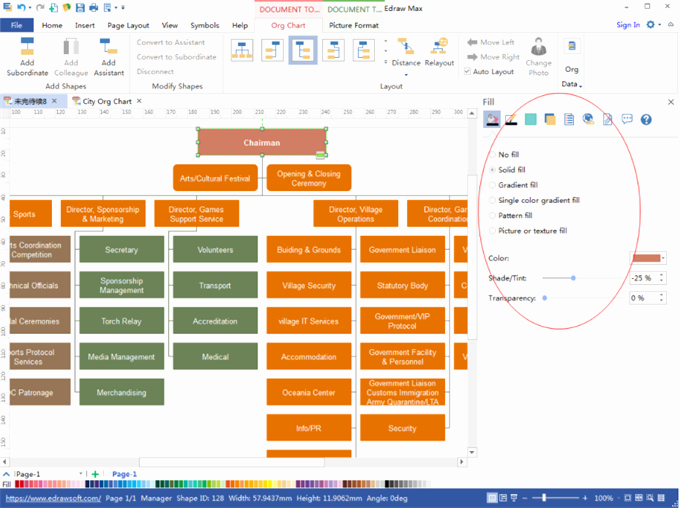The width and height of the screenshot is (680, 508).
Task: Switch to City Org Chart document tab
Action: [107, 101]
